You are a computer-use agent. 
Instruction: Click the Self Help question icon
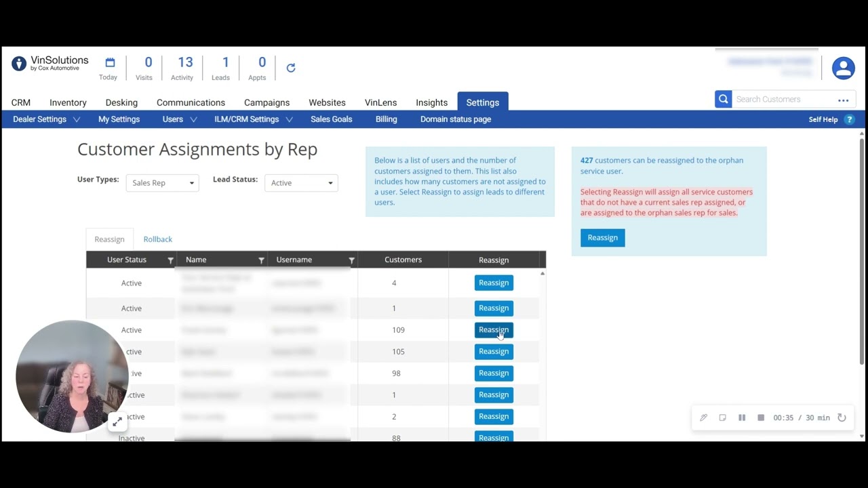[849, 119]
